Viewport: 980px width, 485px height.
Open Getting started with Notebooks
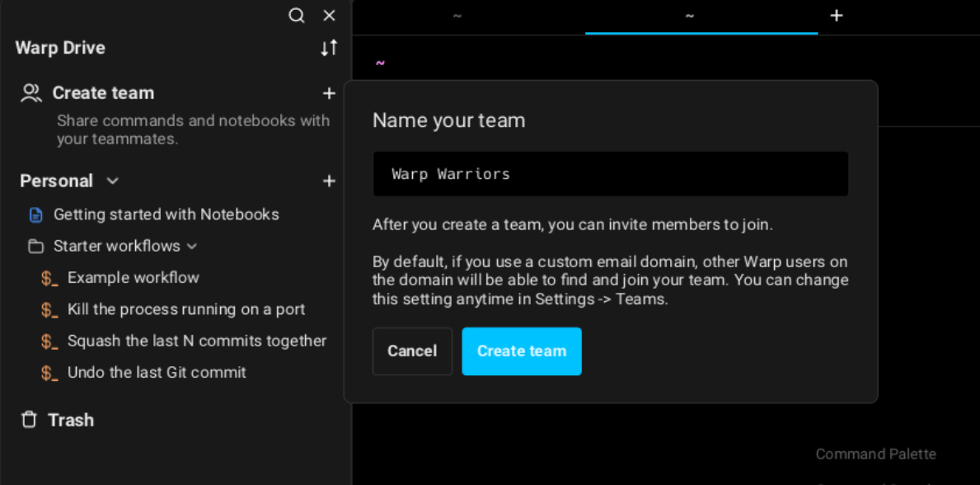tap(166, 214)
